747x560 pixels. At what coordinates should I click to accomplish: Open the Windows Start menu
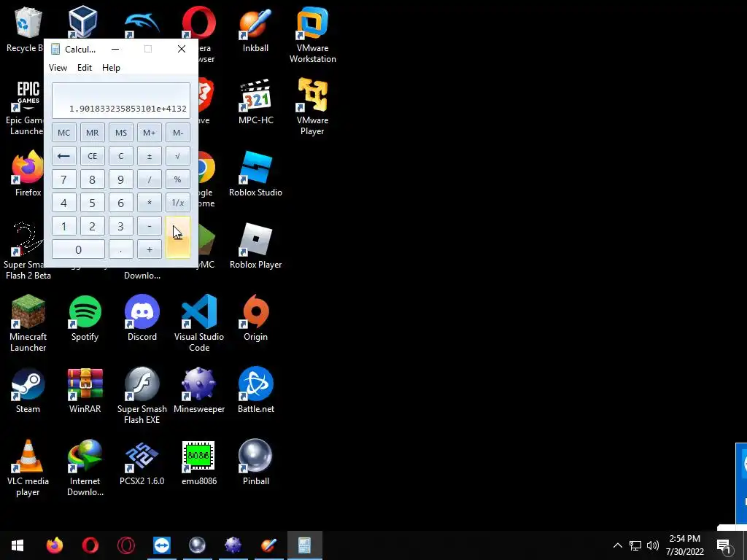[x=18, y=545]
